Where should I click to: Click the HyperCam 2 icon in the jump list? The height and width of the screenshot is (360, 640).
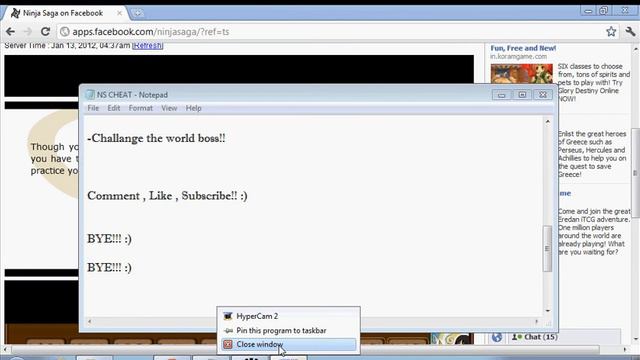pyautogui.click(x=228, y=316)
